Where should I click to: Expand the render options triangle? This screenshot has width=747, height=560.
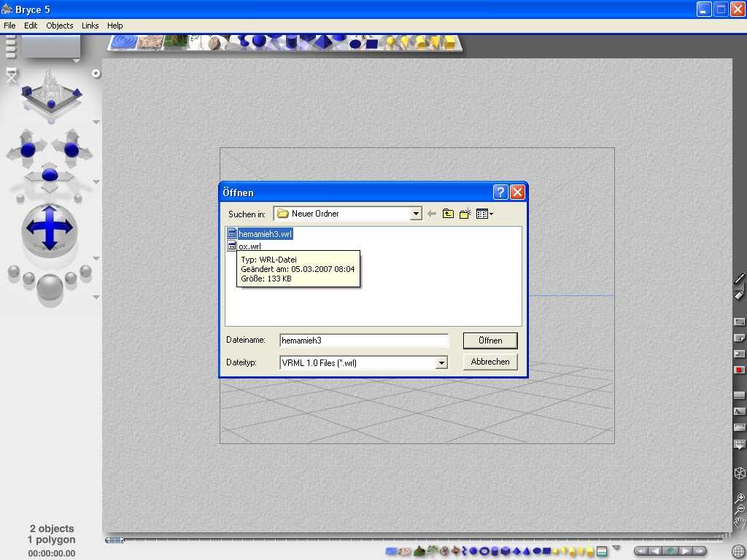point(96,297)
